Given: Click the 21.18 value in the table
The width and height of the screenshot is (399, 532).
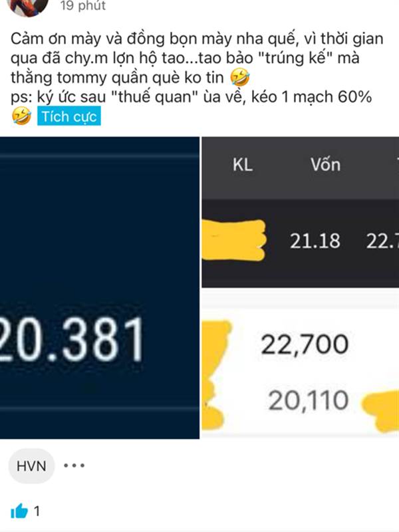Looking at the screenshot, I should pyautogui.click(x=315, y=241).
